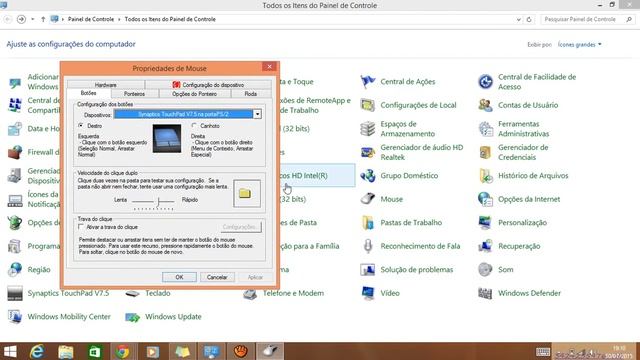The width and height of the screenshot is (640, 360).
Task: Select the Destro radio button
Action: 81,126
